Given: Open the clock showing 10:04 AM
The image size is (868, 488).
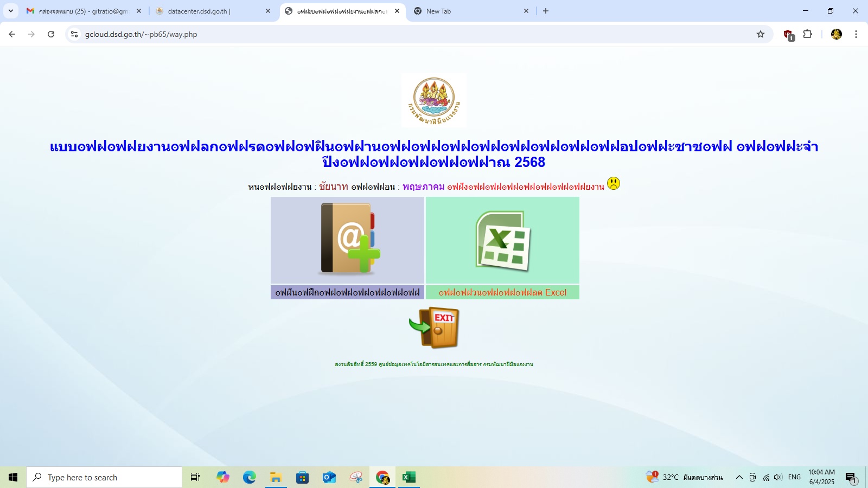Looking at the screenshot, I should click(822, 477).
